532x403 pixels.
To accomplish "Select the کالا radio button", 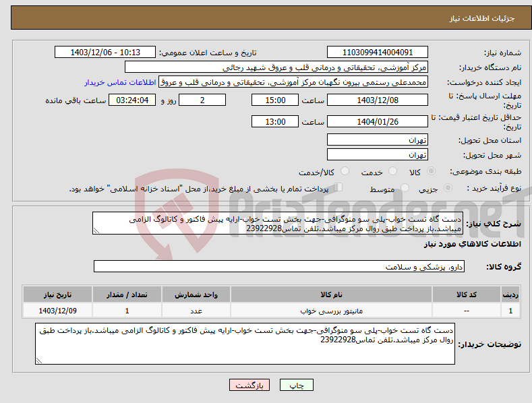I will tap(431, 171).
